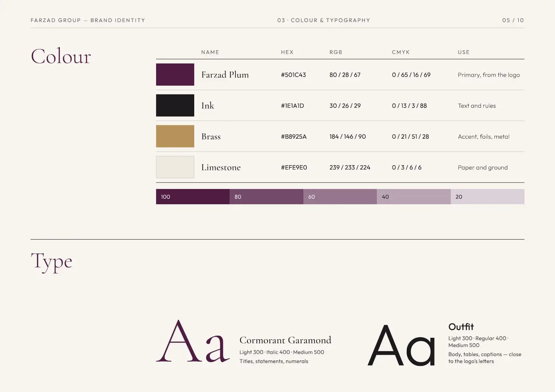Click the CMYK value 0 / 65 / 16 / 69

click(x=411, y=75)
